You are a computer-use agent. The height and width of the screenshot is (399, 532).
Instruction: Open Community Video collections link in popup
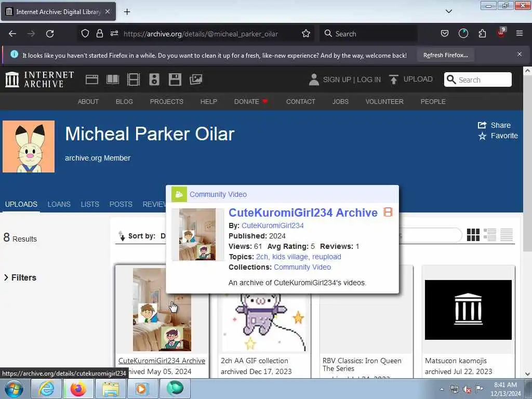302,268
